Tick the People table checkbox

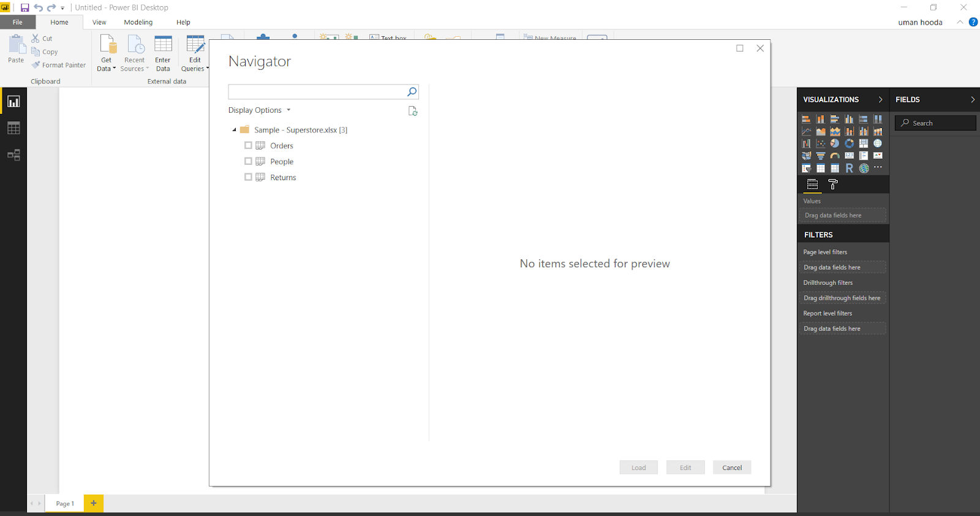coord(248,161)
